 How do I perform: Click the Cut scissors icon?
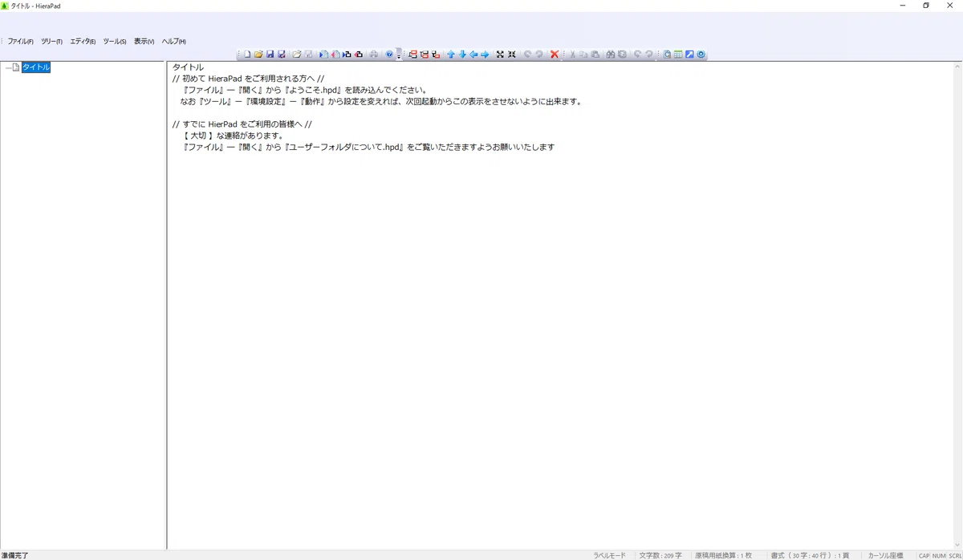point(572,55)
